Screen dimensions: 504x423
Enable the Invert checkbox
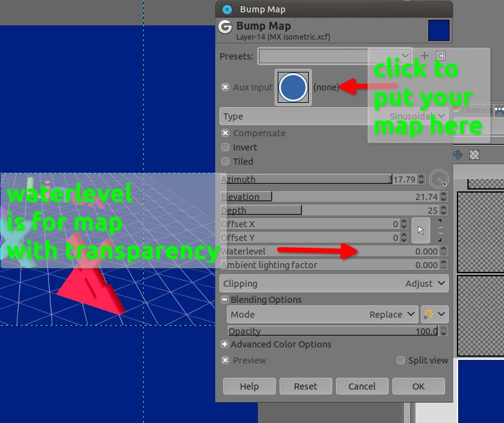click(x=225, y=147)
